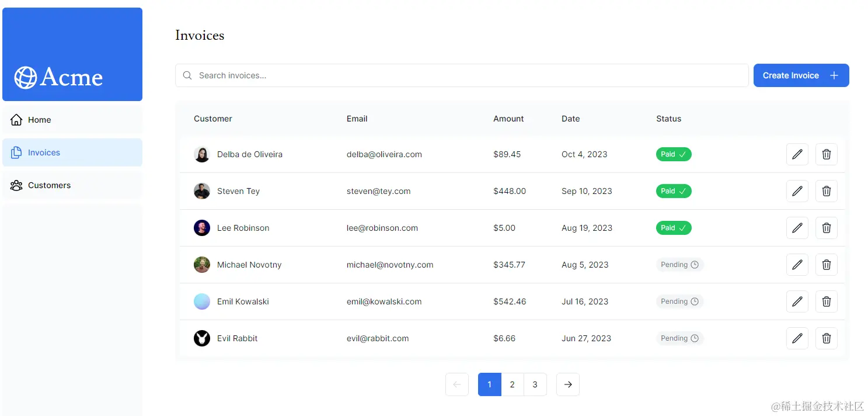Screen dimensions: 868x416
Task: Click the Acme globe logo
Action: [26, 77]
